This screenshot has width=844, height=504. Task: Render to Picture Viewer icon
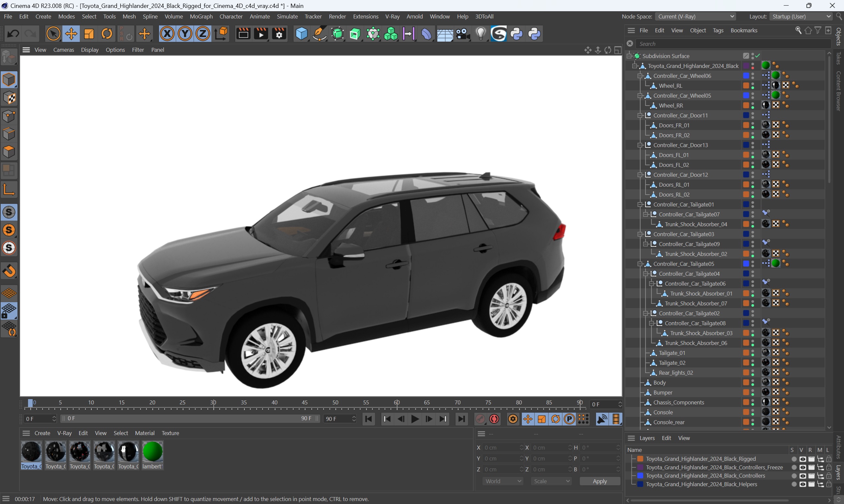pos(261,34)
